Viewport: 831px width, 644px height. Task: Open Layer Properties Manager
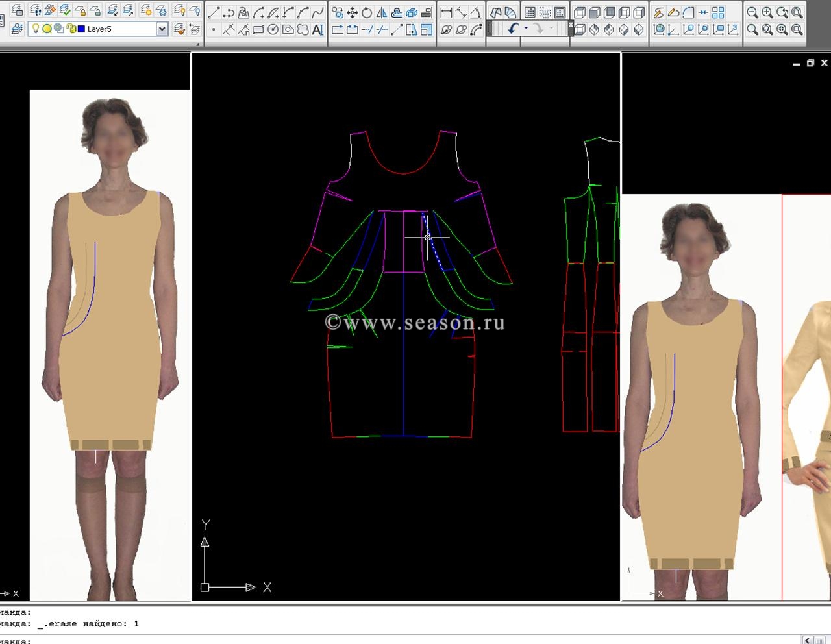click(16, 29)
